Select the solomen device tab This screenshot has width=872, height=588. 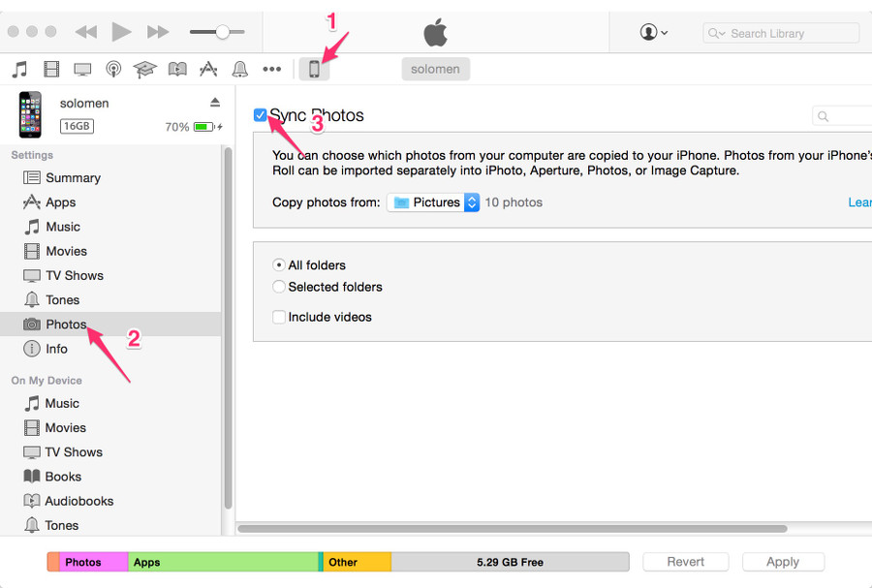pos(435,69)
